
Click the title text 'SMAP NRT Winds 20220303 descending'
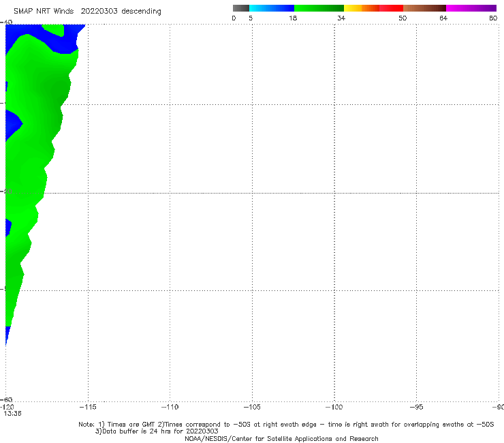[87, 12]
